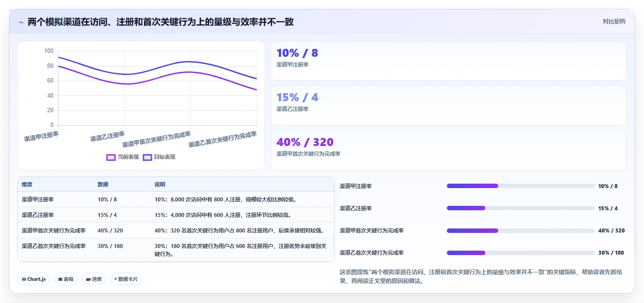Click the 40% / 320 progress value label
This screenshot has height=303, width=644.
tap(611, 231)
